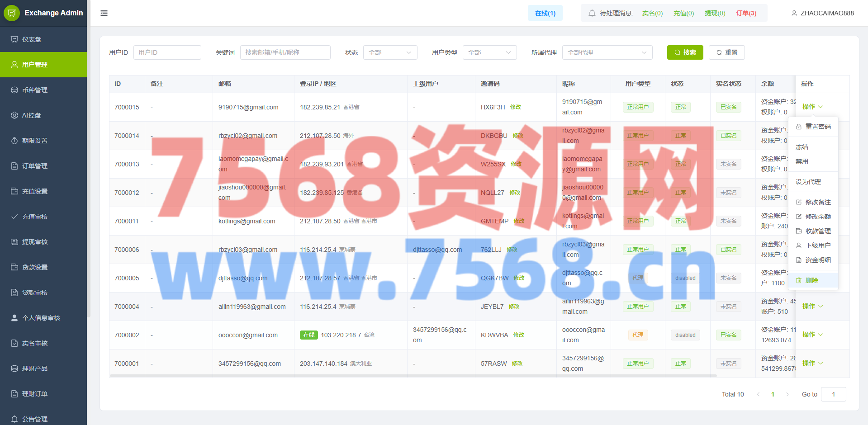Expand the 所属代理 agent dropdown
The width and height of the screenshot is (868, 425).
click(x=607, y=52)
